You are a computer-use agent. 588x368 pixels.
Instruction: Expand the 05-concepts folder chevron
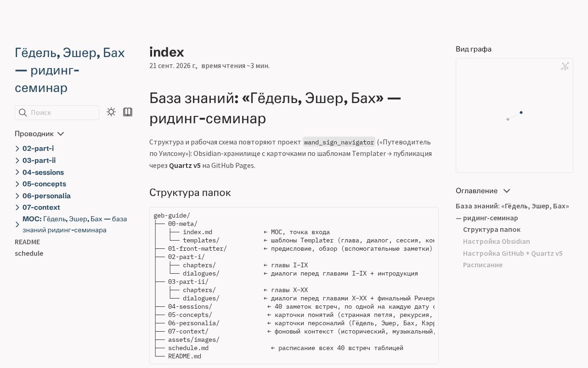(17, 184)
